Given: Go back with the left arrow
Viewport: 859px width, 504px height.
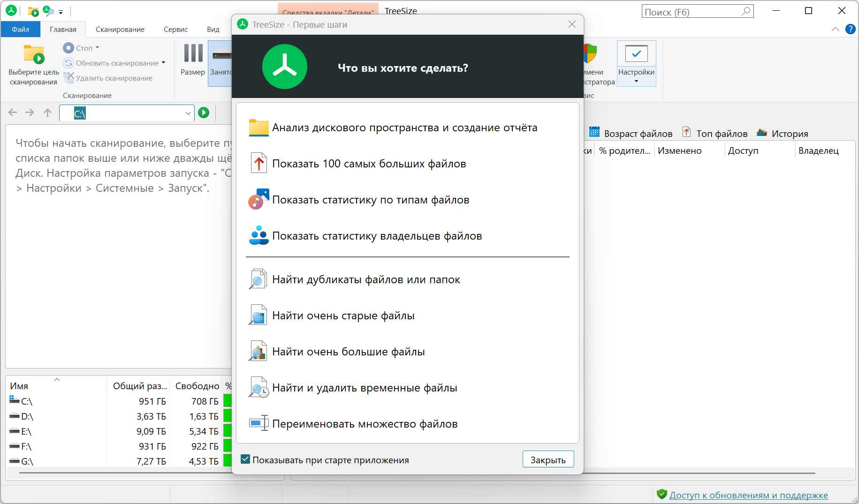Looking at the screenshot, I should pyautogui.click(x=13, y=113).
